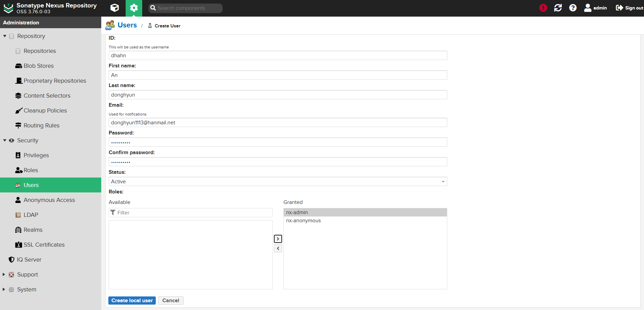The width and height of the screenshot is (644, 310).
Task: View system health alert icon
Action: point(543,7)
